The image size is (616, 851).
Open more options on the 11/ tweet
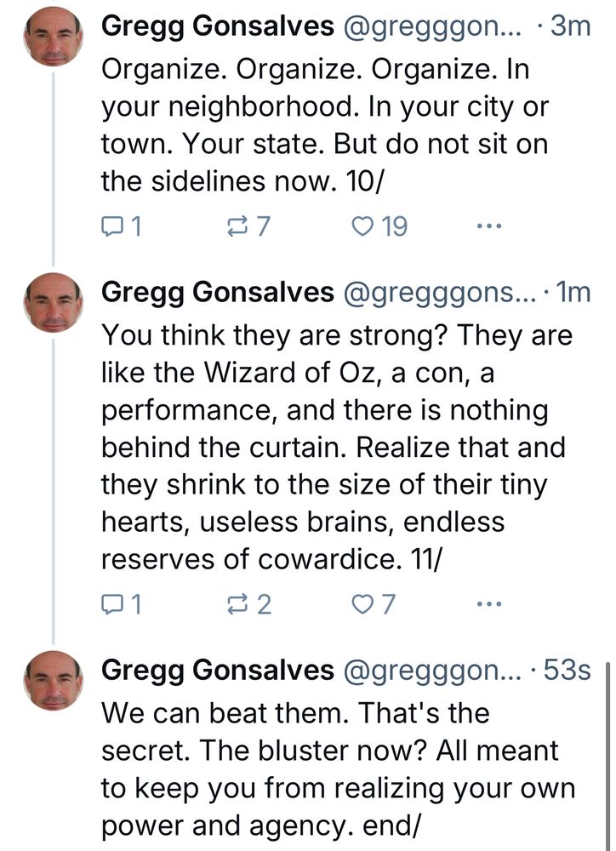489,604
